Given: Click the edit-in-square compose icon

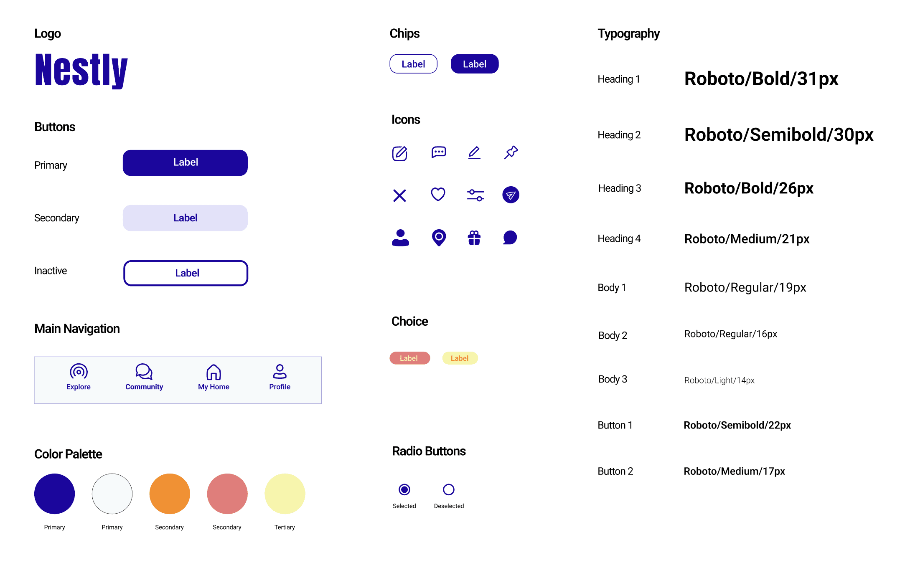Looking at the screenshot, I should pos(399,153).
